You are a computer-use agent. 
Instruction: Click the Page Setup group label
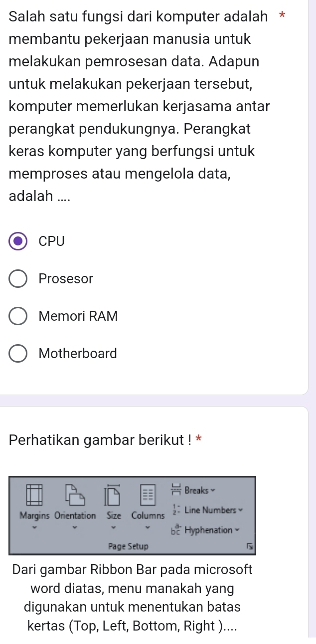coord(129,546)
